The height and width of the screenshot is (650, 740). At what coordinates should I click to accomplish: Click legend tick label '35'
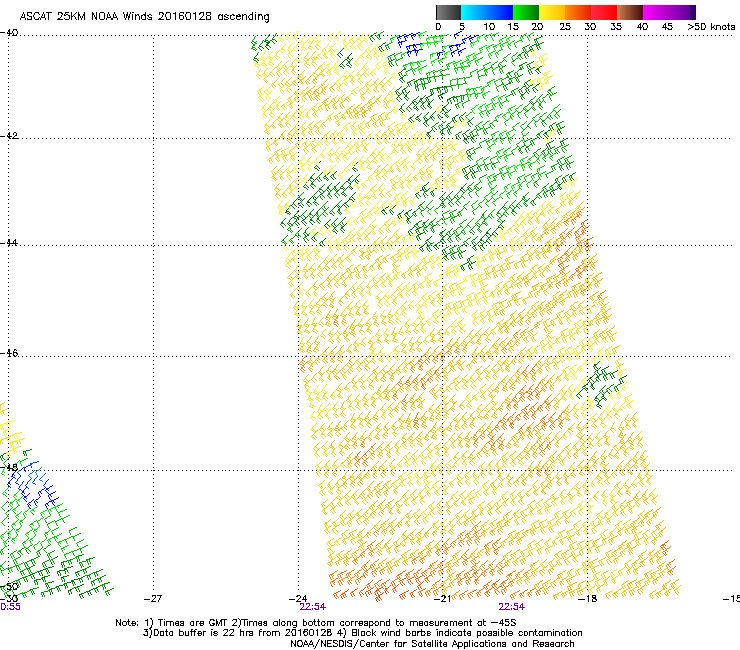pyautogui.click(x=616, y=27)
